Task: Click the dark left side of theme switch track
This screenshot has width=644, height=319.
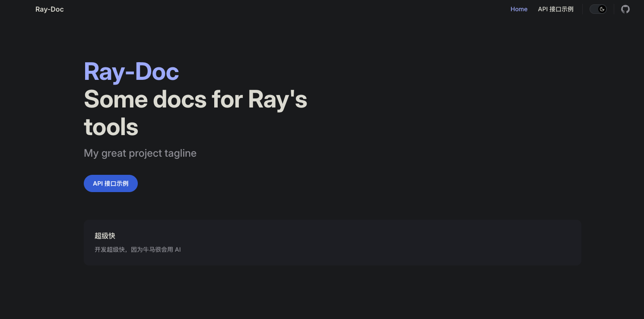Action: (594, 9)
